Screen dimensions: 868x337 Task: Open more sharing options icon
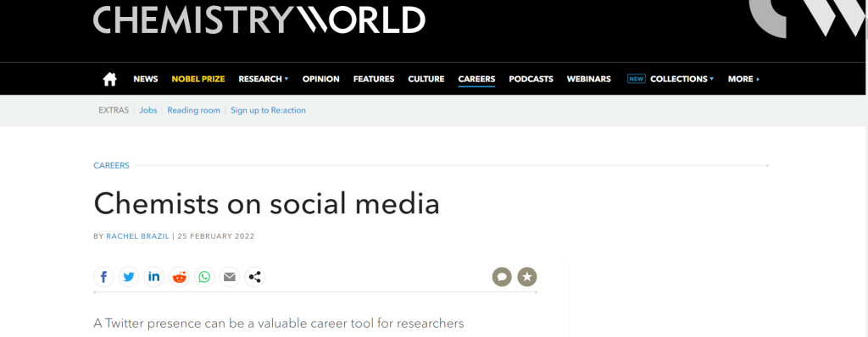tap(254, 277)
